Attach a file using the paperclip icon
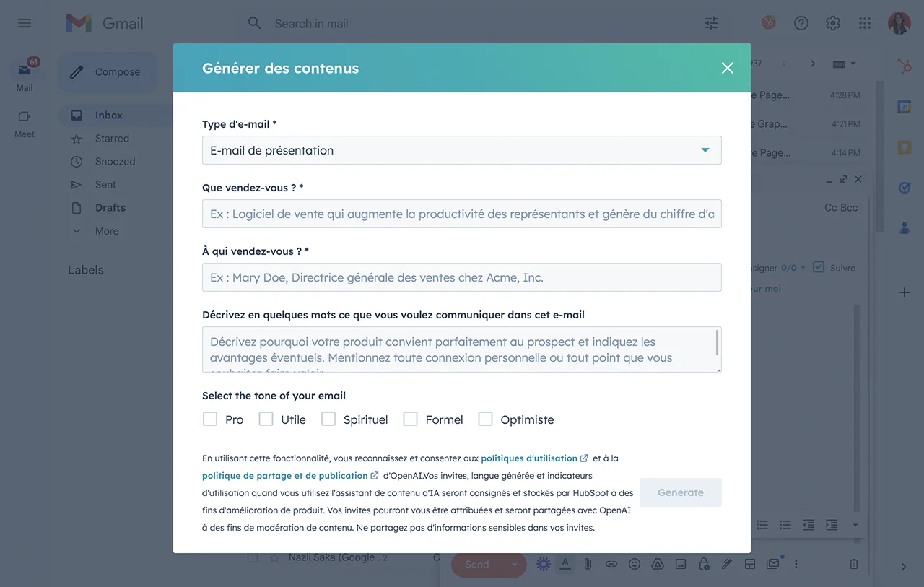The width and height of the screenshot is (924, 587). (588, 564)
